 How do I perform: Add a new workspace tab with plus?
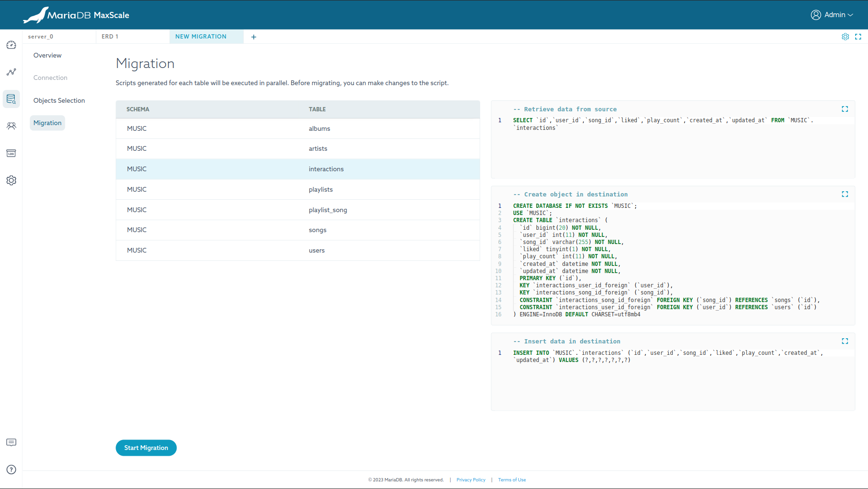(254, 37)
